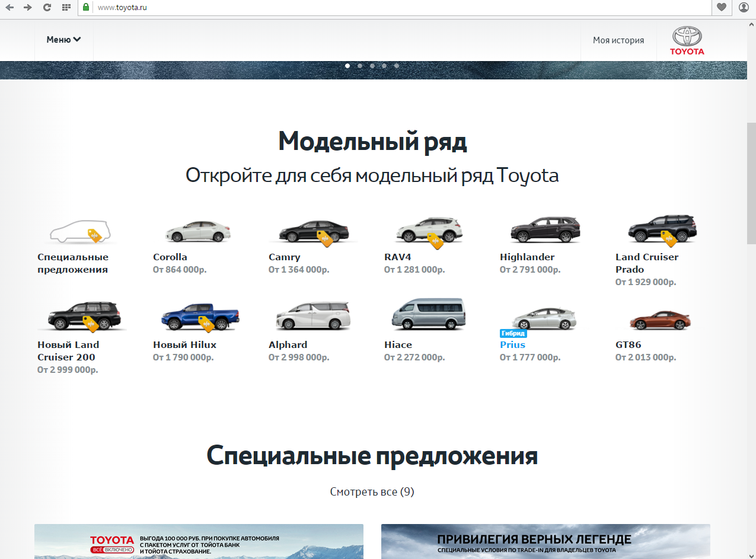Select the second carousel dot
The width and height of the screenshot is (756, 559).
[360, 66]
